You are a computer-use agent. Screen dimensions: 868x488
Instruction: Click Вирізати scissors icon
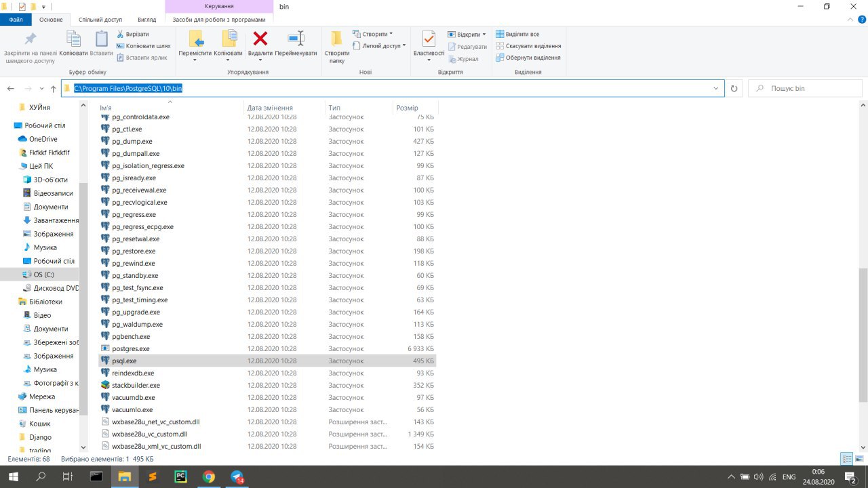tap(121, 34)
